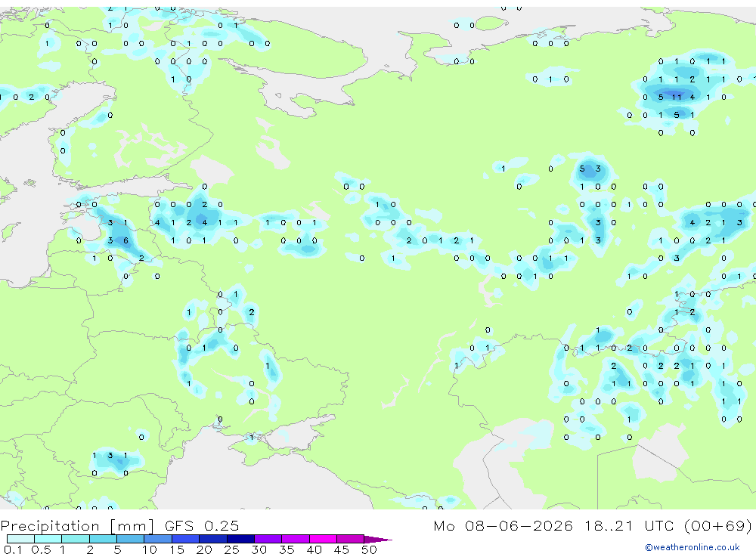
Task: Pick the legend swatch between 5 and 10
Action: (131, 539)
